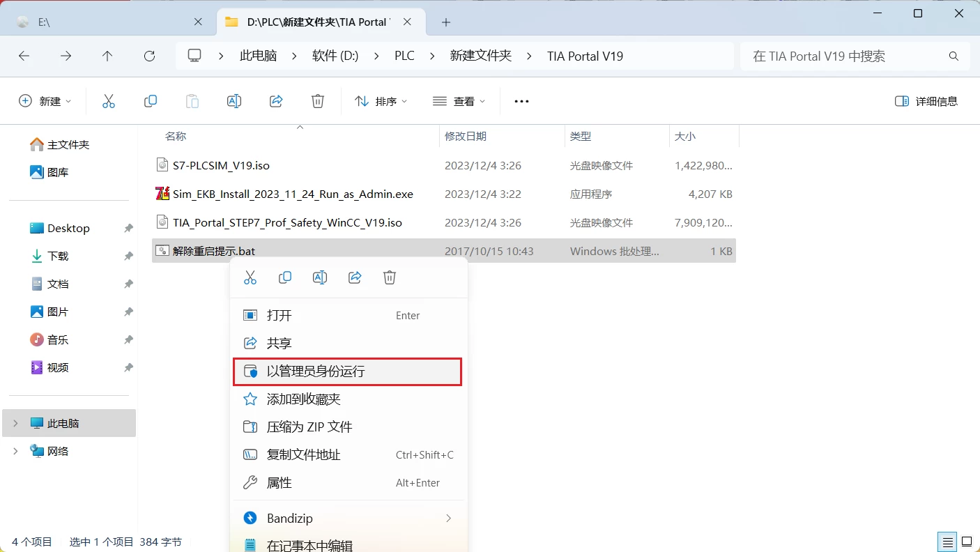
Task: Expand 此电脑 in navigation pane
Action: [x=15, y=423]
